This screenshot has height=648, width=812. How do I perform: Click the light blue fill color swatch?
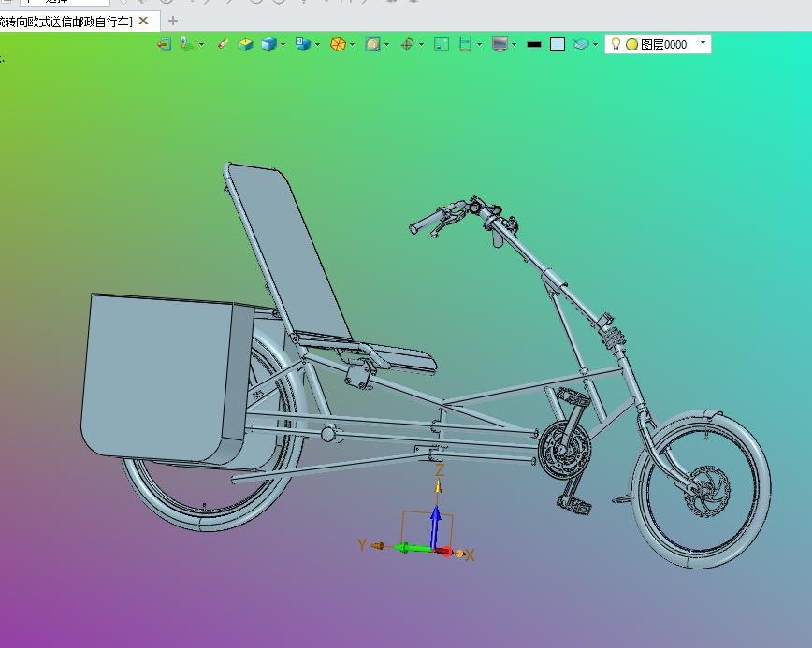tap(558, 45)
